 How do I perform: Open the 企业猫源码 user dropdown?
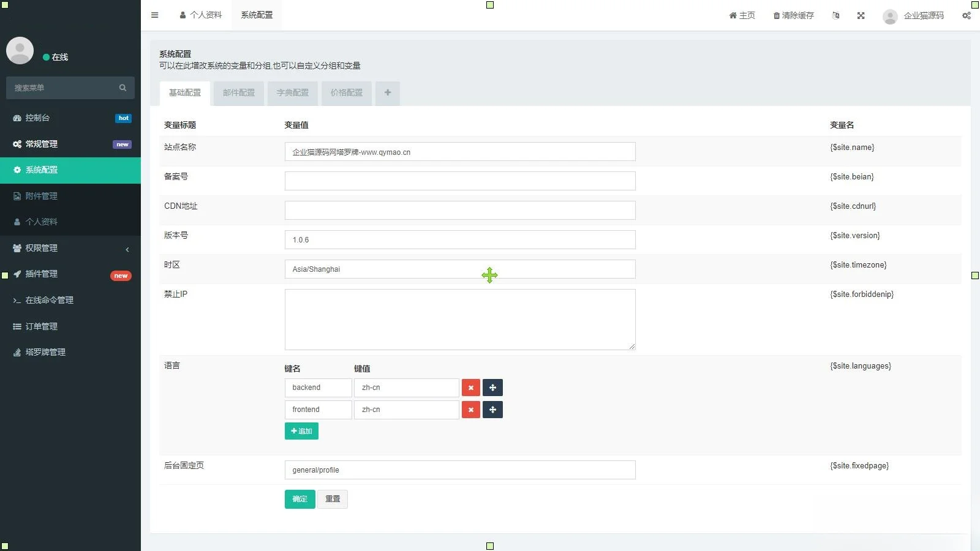click(x=913, y=16)
